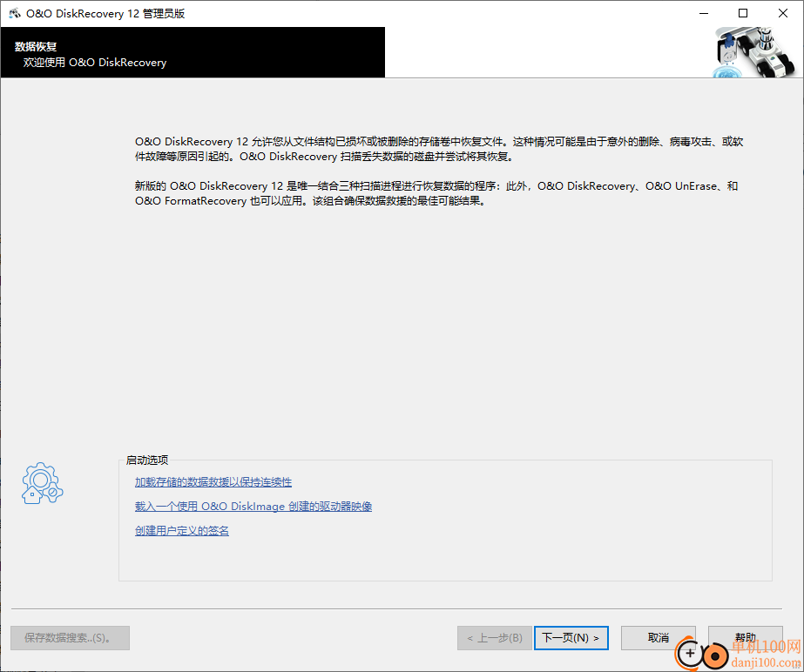Screen dimensions: 804x672
Task: Minimize the DiskRecovery window
Action: coord(704,13)
